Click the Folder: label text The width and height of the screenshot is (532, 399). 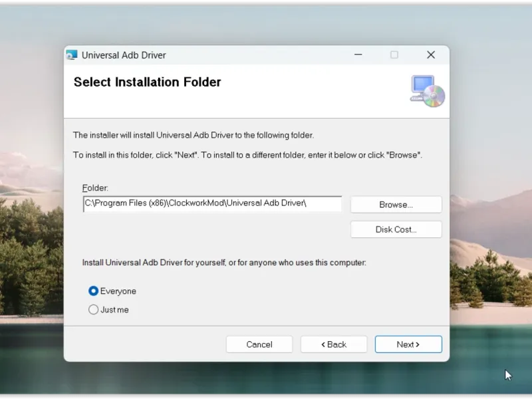click(95, 188)
